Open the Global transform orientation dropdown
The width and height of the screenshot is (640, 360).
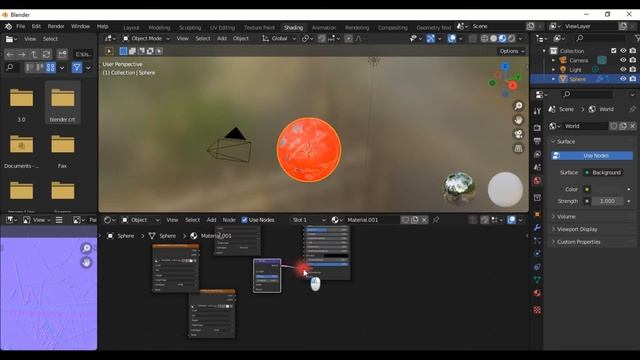[x=280, y=39]
